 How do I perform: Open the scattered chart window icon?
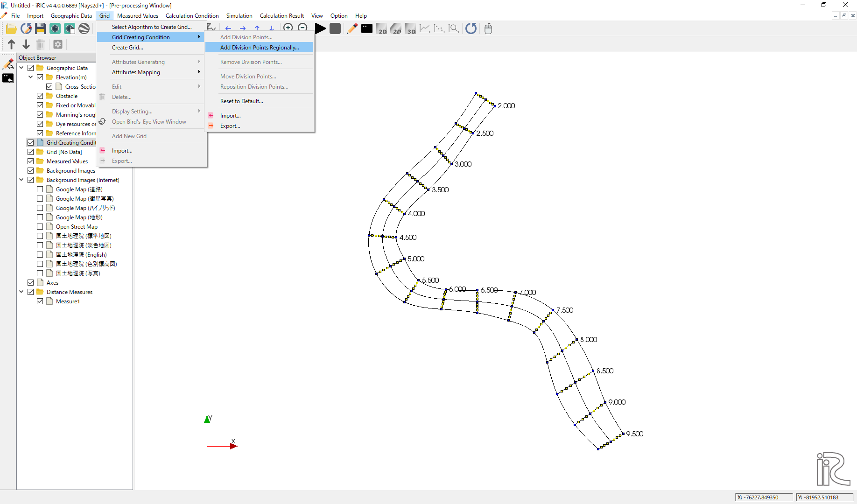439,28
